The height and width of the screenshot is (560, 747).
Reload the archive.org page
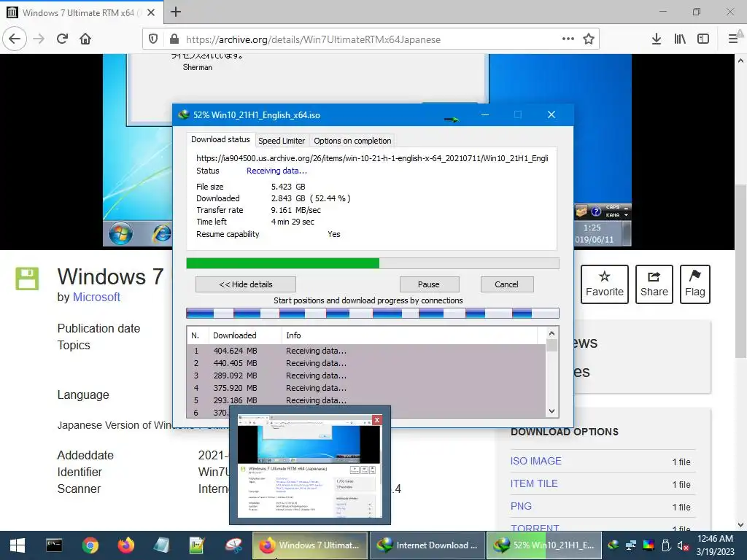tap(62, 39)
